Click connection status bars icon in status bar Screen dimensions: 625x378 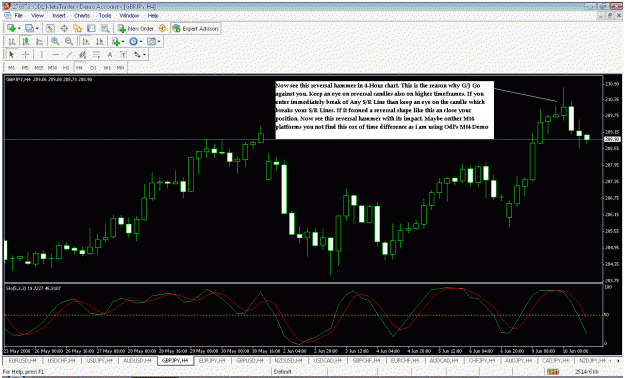click(x=553, y=372)
